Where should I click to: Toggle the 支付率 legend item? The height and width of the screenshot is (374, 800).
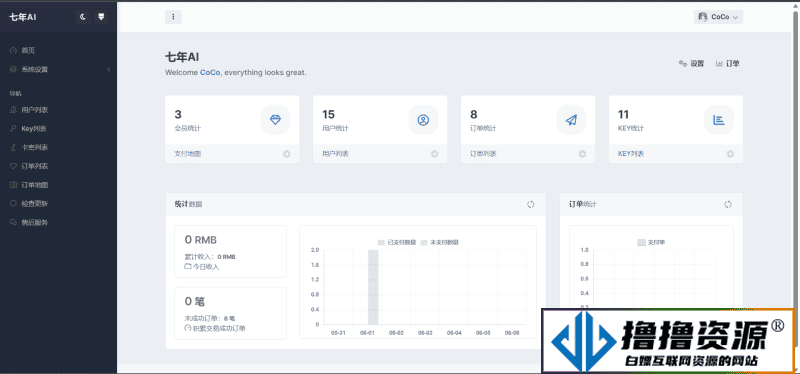click(652, 242)
